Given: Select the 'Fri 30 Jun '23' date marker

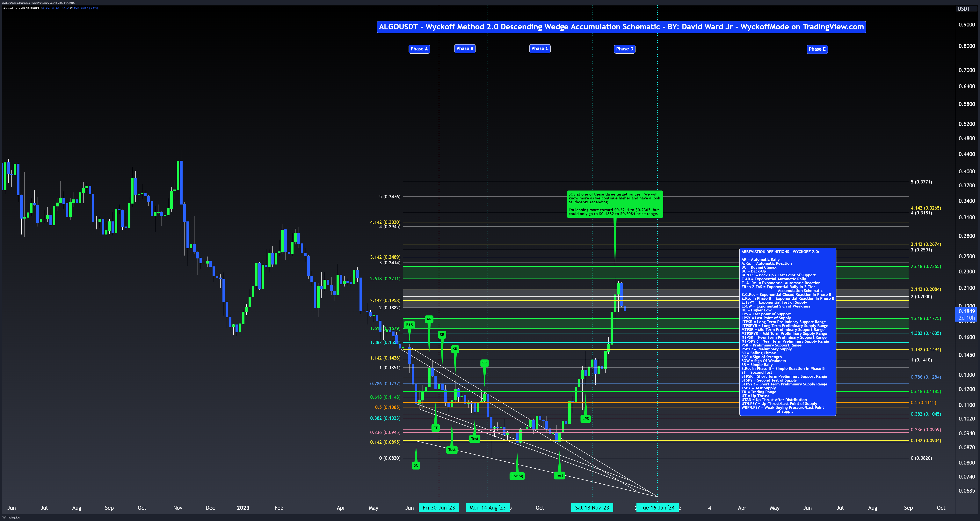Looking at the screenshot, I should click(439, 507).
